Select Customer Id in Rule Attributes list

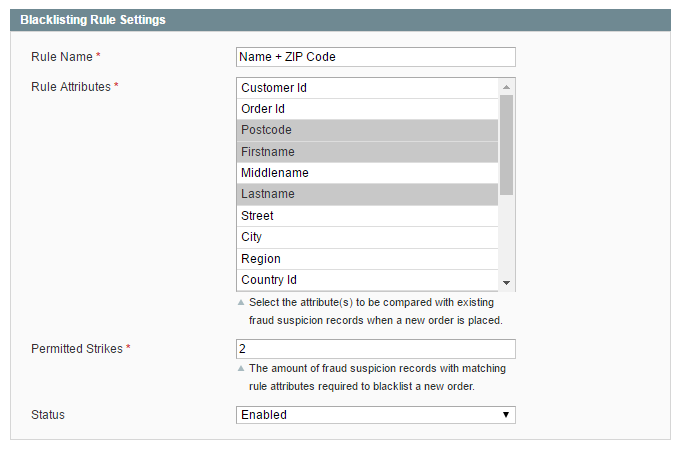click(x=367, y=88)
